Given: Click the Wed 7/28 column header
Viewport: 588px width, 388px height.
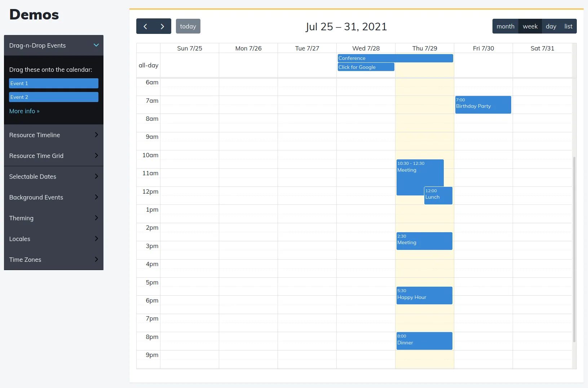Looking at the screenshot, I should [366, 48].
